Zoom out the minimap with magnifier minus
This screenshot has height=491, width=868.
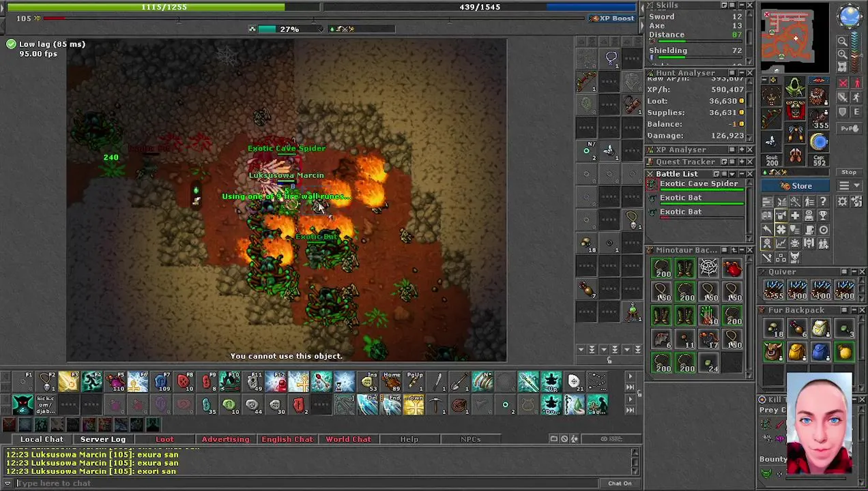[843, 42]
